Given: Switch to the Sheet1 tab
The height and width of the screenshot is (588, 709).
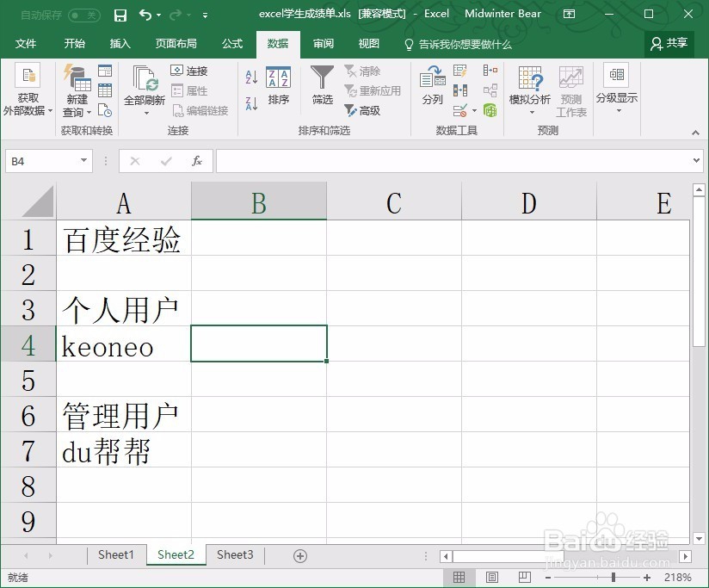Looking at the screenshot, I should tap(116, 555).
